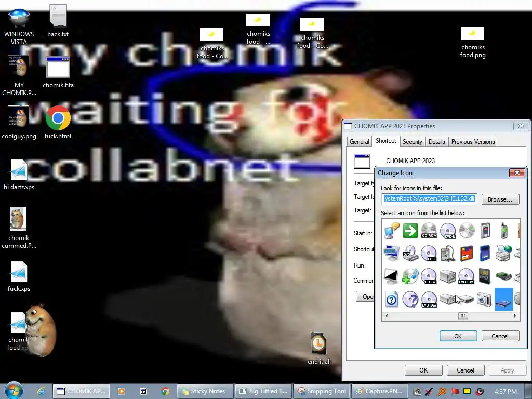This screenshot has height=399, width=532.
Task: Select back.txt file on desktop
Action: click(x=58, y=21)
